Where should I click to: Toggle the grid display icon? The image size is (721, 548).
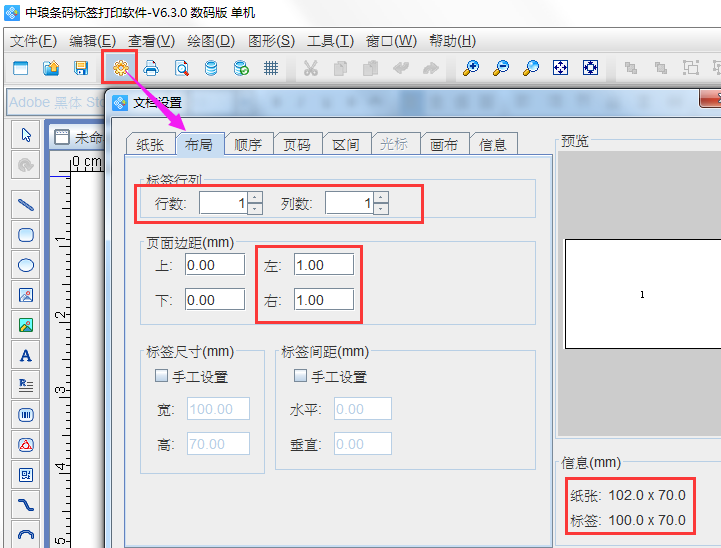271,68
